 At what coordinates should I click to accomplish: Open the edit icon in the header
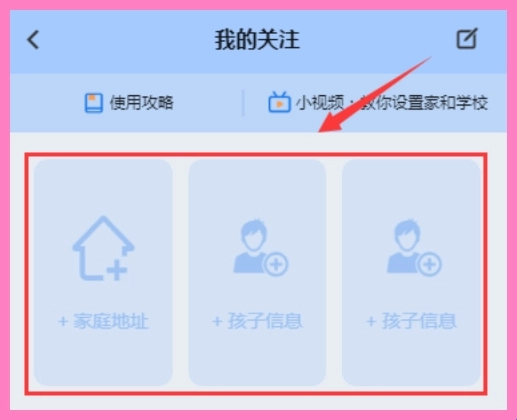pos(467,39)
